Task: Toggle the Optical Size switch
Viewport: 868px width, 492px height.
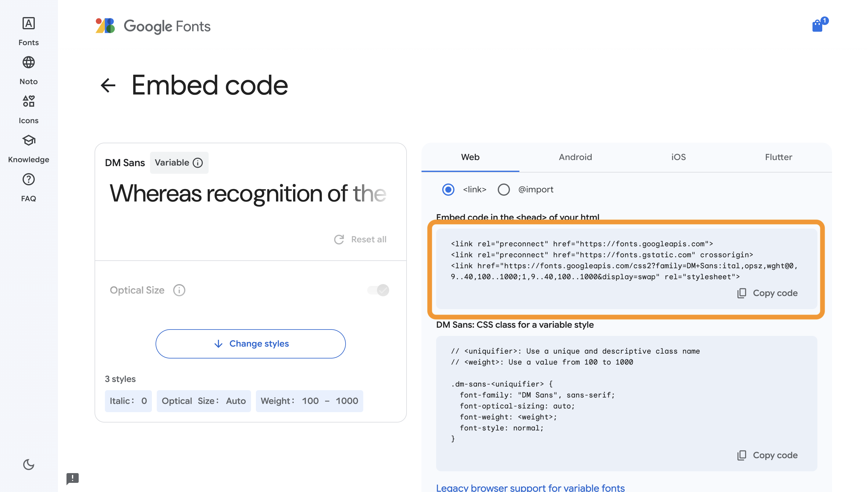Action: click(x=378, y=290)
